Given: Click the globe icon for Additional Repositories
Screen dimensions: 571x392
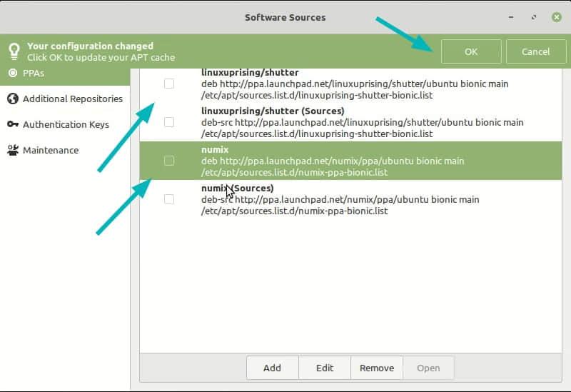Looking at the screenshot, I should point(12,99).
